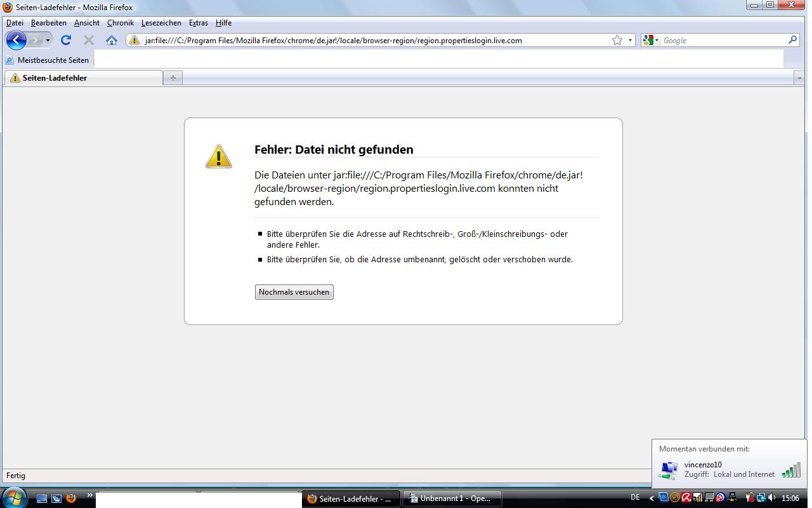Go to the home page via house icon

[x=112, y=40]
